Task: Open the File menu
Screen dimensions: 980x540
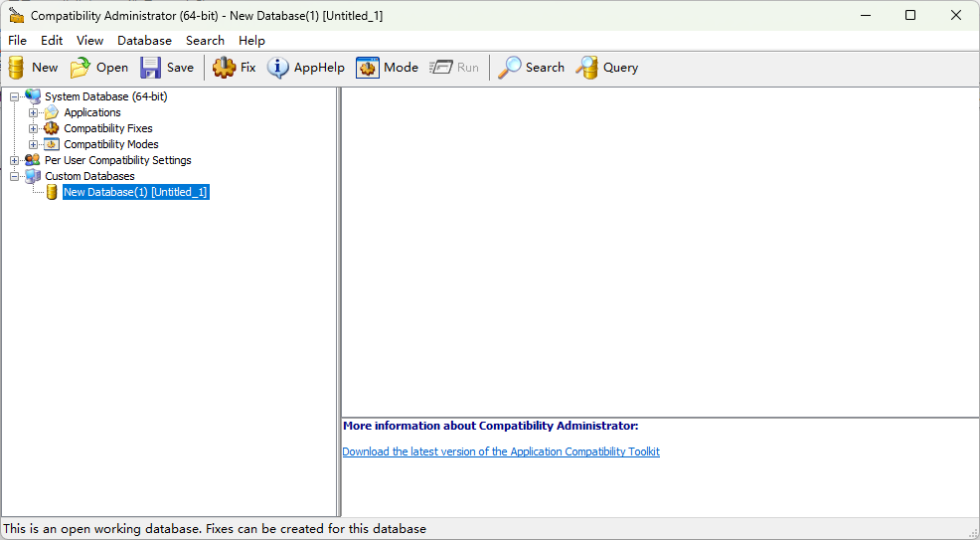Action: coord(17,41)
